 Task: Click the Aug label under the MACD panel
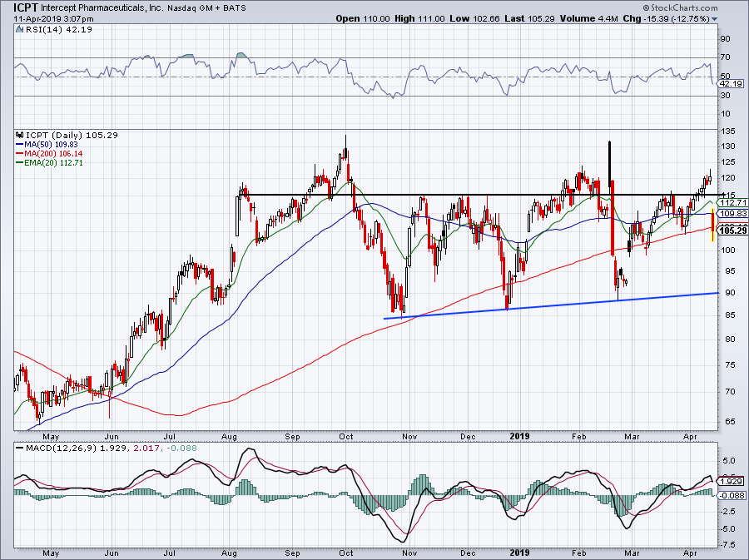[x=230, y=553]
